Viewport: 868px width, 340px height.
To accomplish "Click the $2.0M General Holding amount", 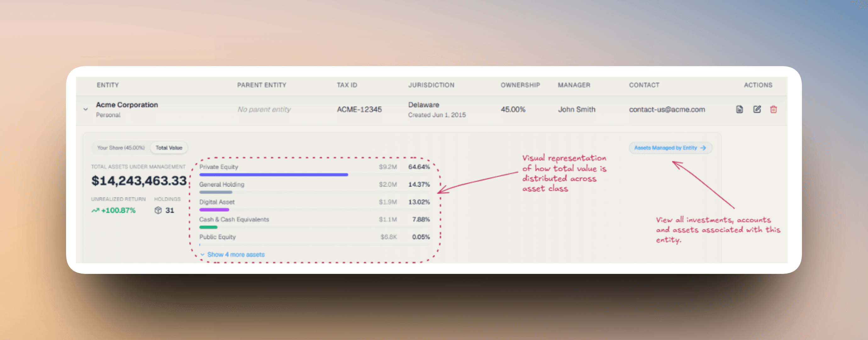I will point(388,184).
